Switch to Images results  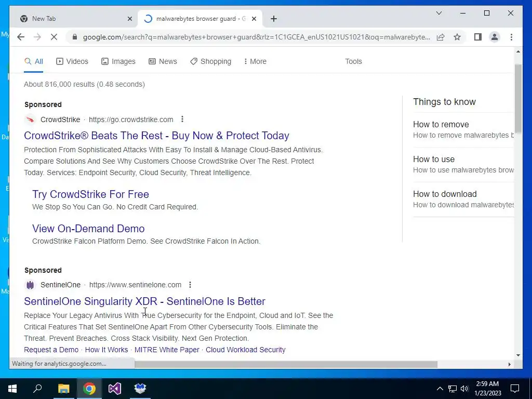pyautogui.click(x=118, y=61)
